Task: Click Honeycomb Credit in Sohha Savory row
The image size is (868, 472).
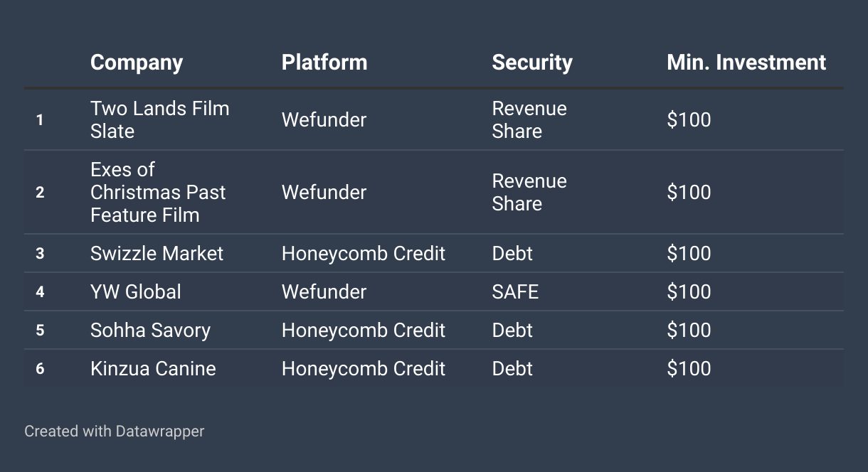Action: pyautogui.click(x=364, y=330)
